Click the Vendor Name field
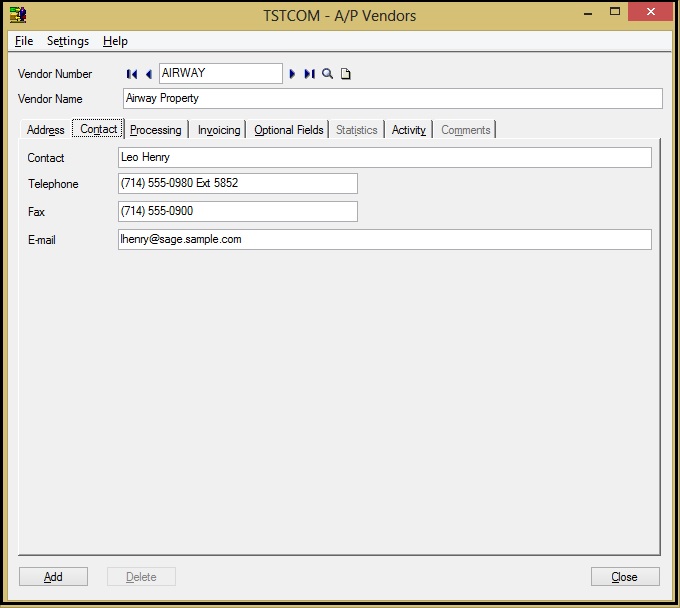 point(392,98)
